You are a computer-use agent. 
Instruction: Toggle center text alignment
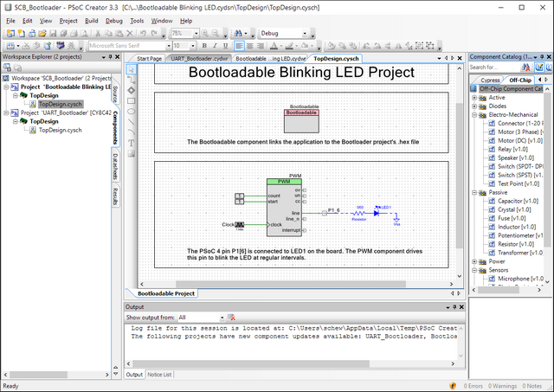[x=250, y=46]
